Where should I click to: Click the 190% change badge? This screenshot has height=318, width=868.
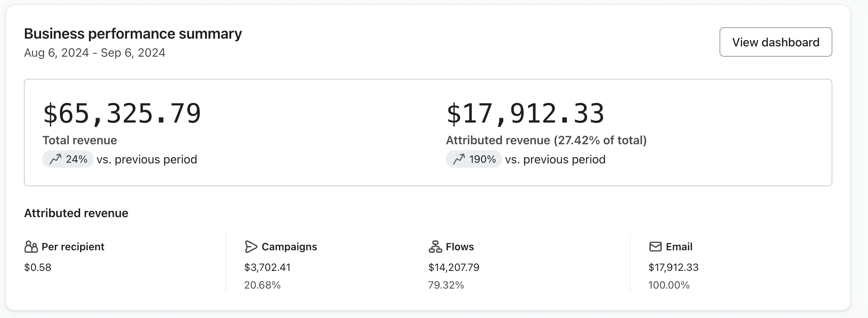point(474,159)
